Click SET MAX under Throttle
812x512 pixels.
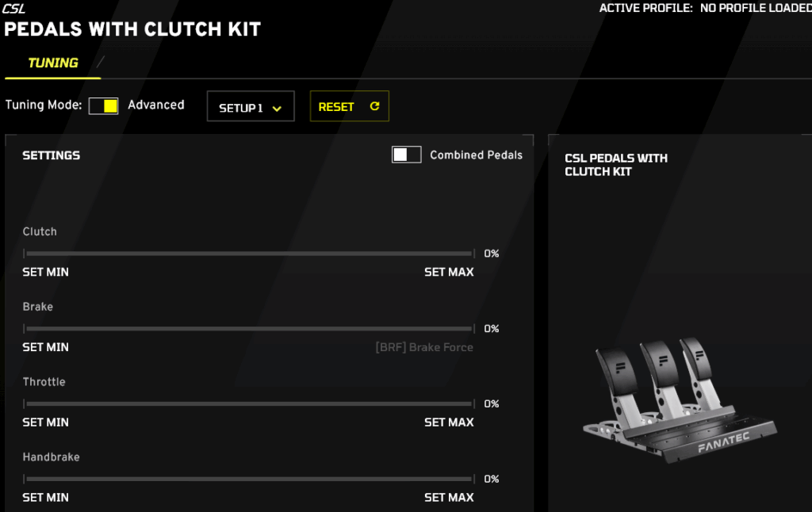449,422
